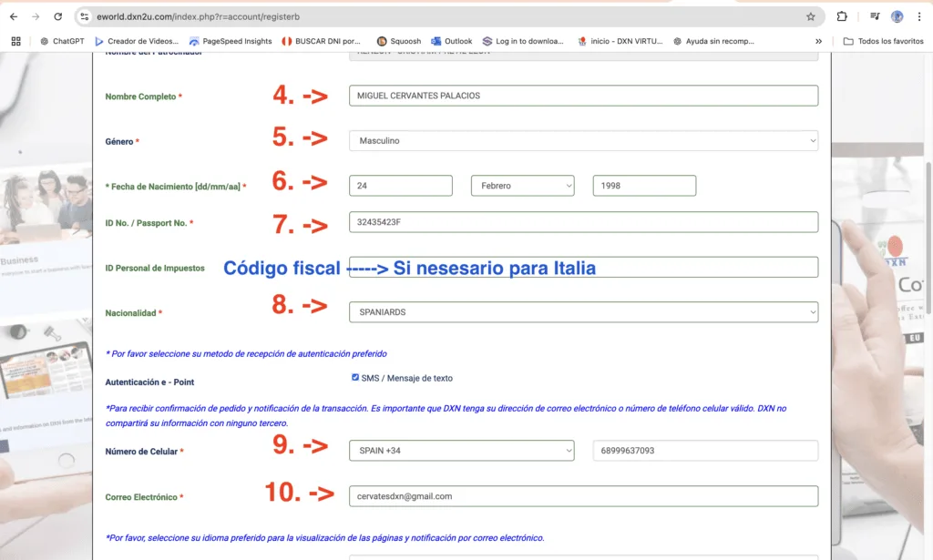Screen dimensions: 933x560
Task: Open the country code dropdown SPAIN +34
Action: coord(461,451)
